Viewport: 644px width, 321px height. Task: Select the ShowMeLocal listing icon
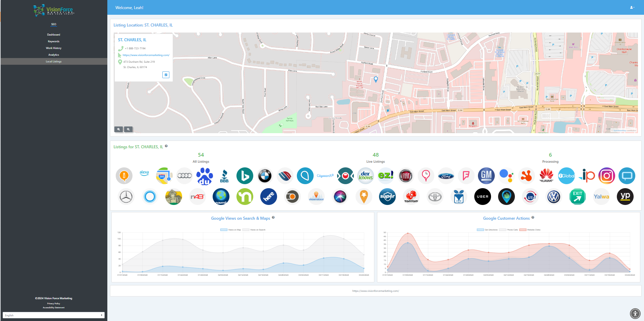pyautogui.click(x=316, y=197)
